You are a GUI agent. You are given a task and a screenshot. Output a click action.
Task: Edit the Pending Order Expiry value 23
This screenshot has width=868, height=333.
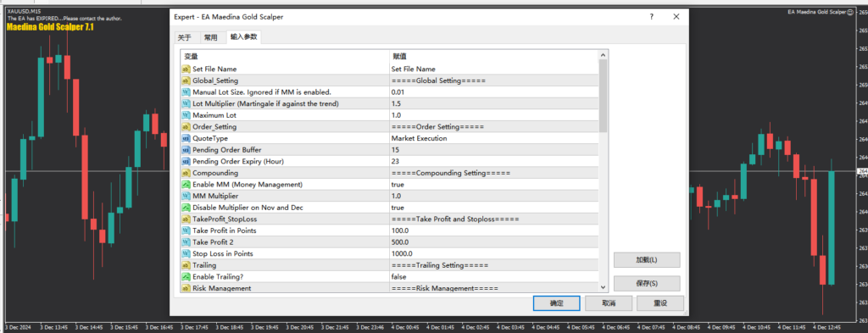(494, 162)
